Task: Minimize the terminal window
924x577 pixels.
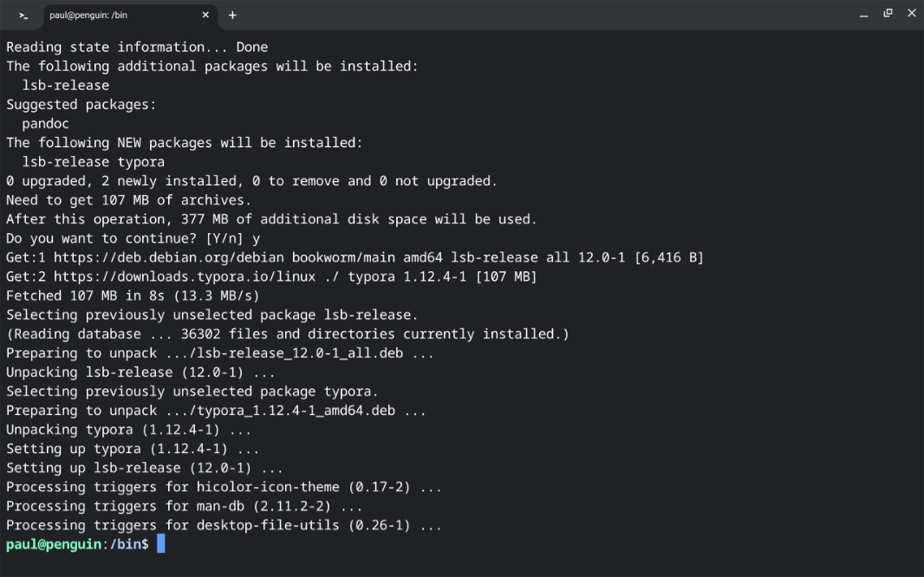Action: point(863,15)
